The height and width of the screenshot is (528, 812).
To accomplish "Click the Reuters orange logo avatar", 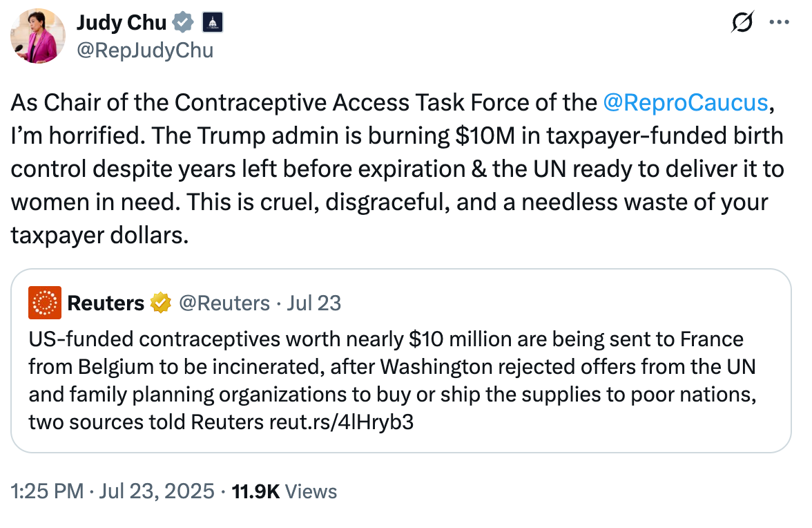I will [45, 303].
